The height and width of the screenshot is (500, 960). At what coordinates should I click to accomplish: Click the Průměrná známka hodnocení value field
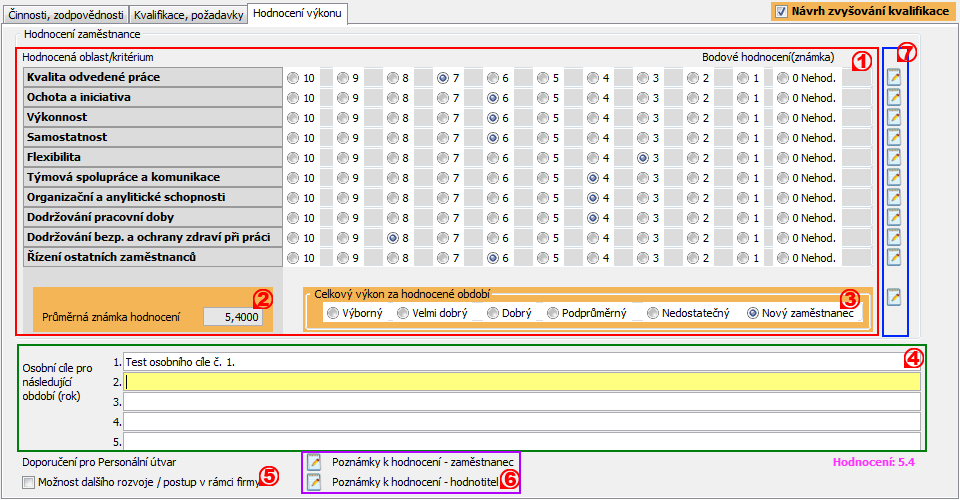pyautogui.click(x=234, y=317)
